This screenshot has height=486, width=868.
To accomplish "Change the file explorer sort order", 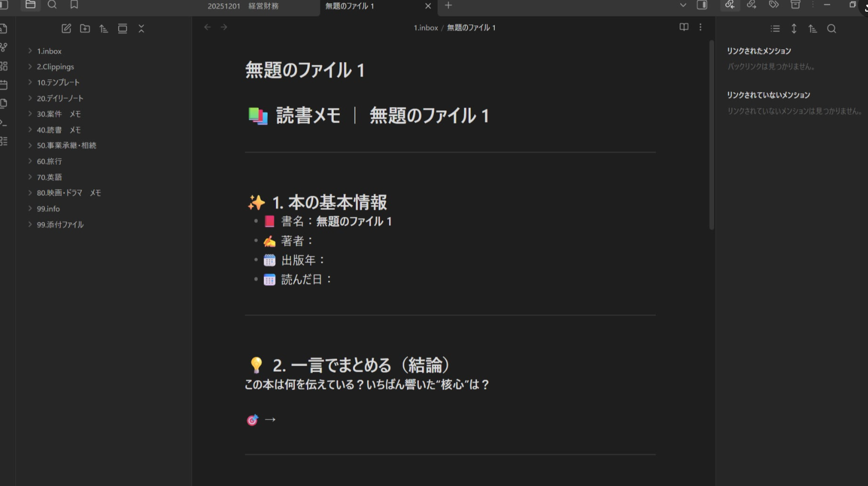I will tap(104, 29).
